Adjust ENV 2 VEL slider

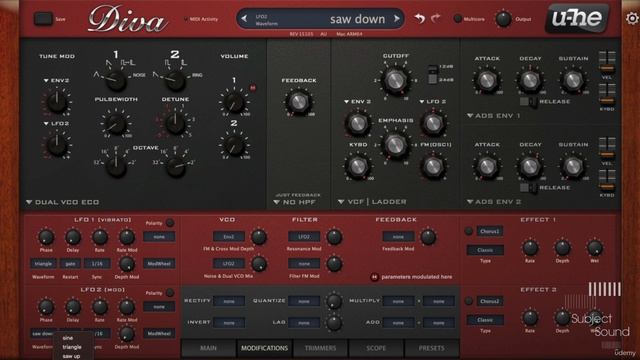click(x=607, y=149)
